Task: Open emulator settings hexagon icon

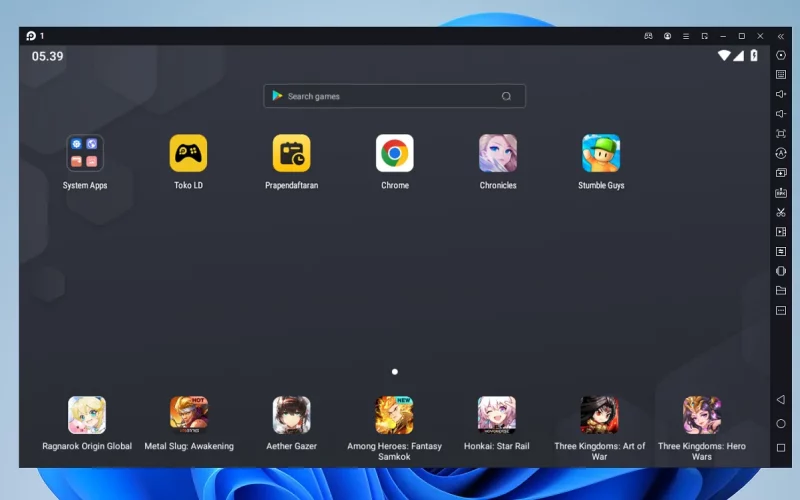Action: click(781, 55)
